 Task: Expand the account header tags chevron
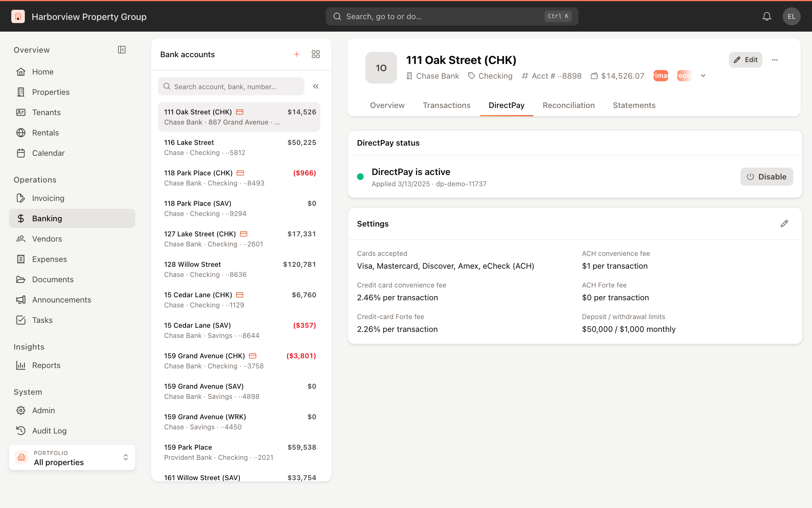tap(703, 76)
